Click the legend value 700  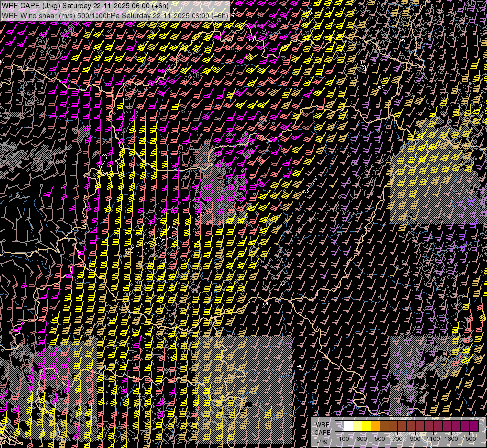397,439
